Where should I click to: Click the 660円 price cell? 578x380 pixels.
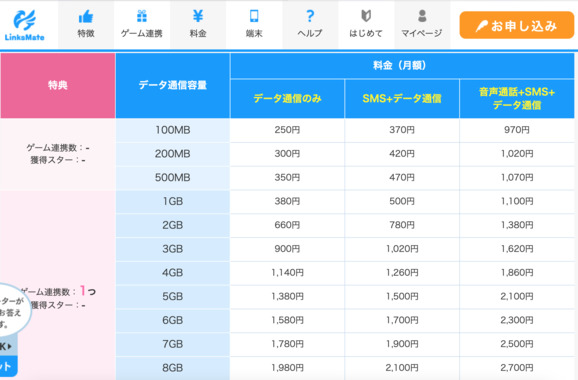point(288,225)
